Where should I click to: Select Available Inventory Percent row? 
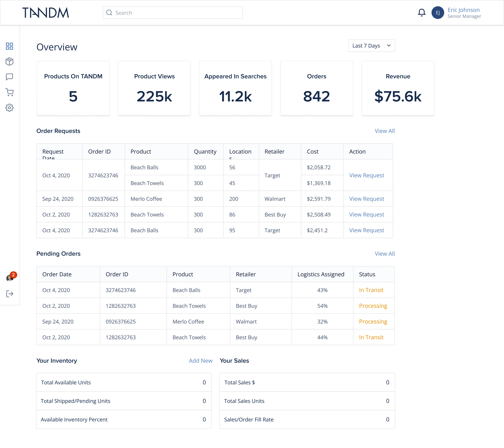point(124,419)
